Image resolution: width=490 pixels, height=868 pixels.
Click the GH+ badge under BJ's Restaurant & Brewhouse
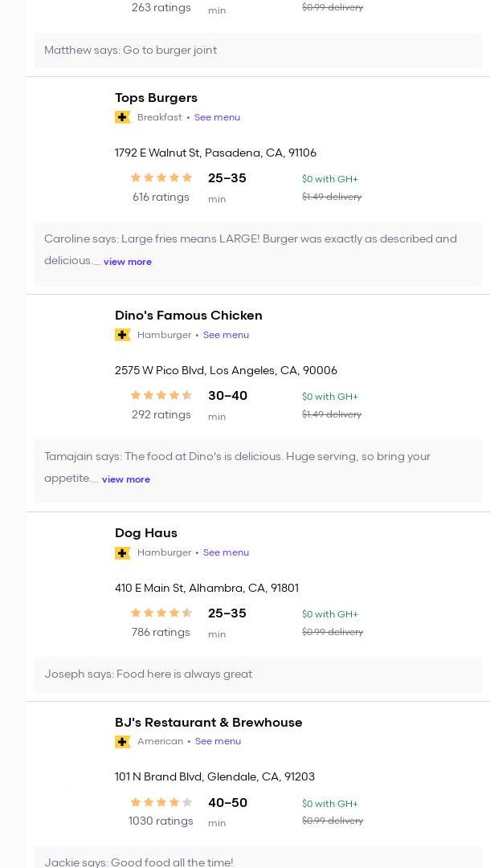(x=123, y=741)
